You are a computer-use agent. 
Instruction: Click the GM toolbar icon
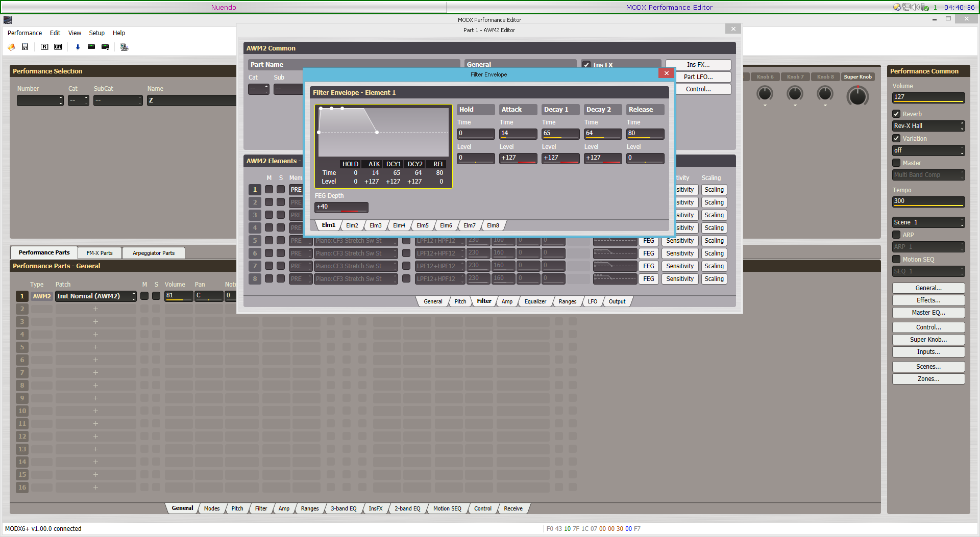[58, 47]
